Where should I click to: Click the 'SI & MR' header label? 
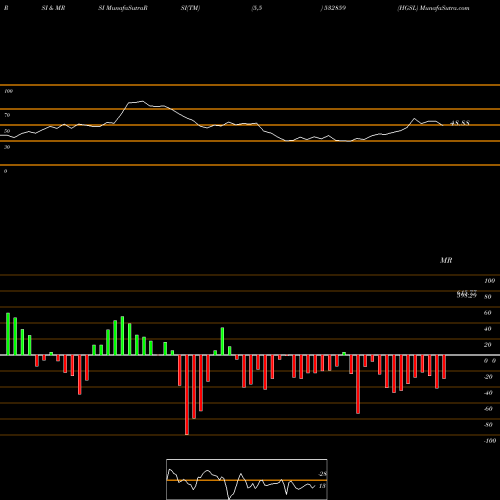53,8
